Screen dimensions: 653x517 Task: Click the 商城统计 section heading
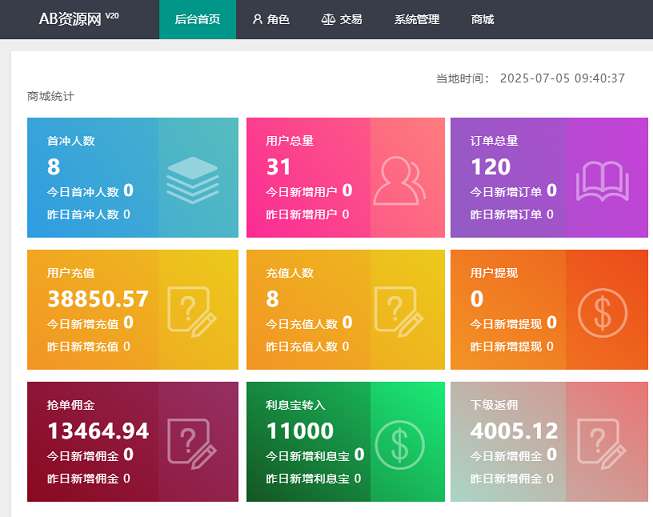point(50,96)
